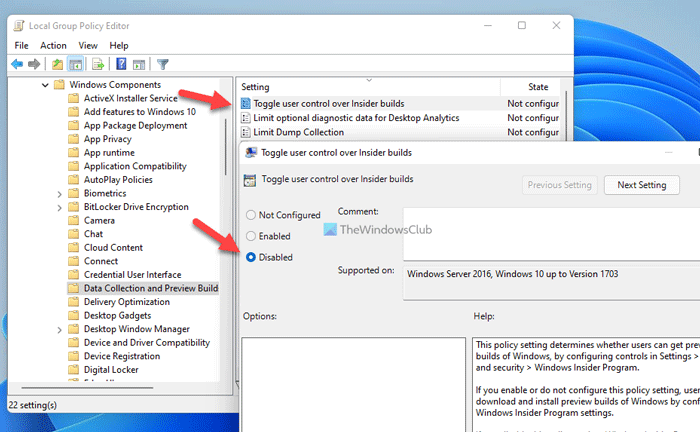Click the setting icon beside dialog heading
Screen dimensions: 700x432
coord(250,180)
